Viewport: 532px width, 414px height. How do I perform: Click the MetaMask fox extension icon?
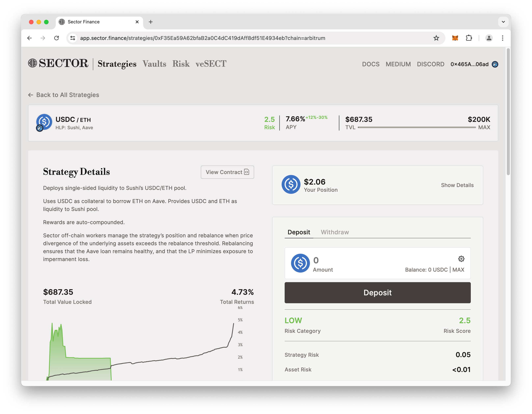point(455,38)
